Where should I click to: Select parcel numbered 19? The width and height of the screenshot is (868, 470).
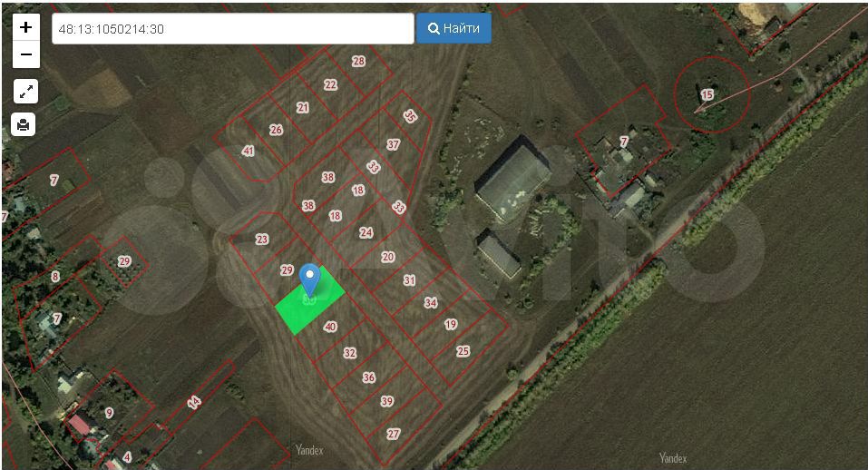tap(451, 325)
